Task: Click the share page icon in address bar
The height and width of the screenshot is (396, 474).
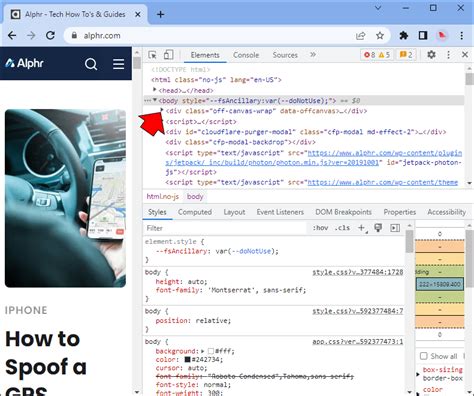Action: [361, 36]
